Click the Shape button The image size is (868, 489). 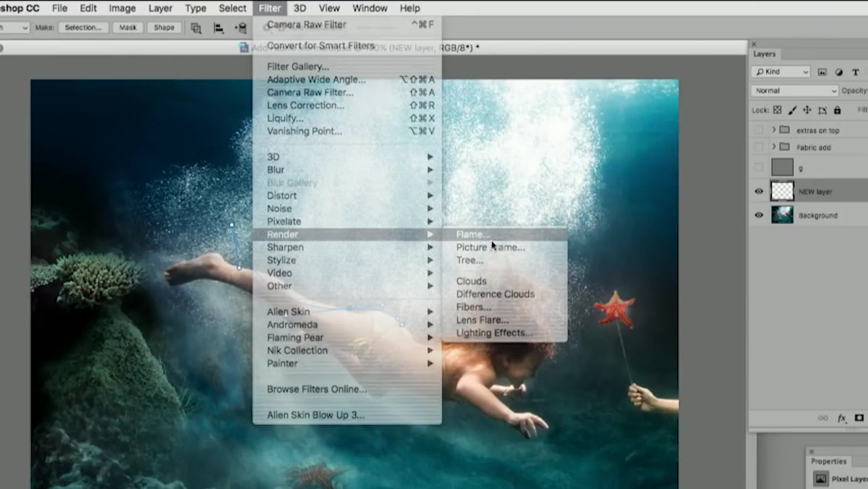(164, 27)
